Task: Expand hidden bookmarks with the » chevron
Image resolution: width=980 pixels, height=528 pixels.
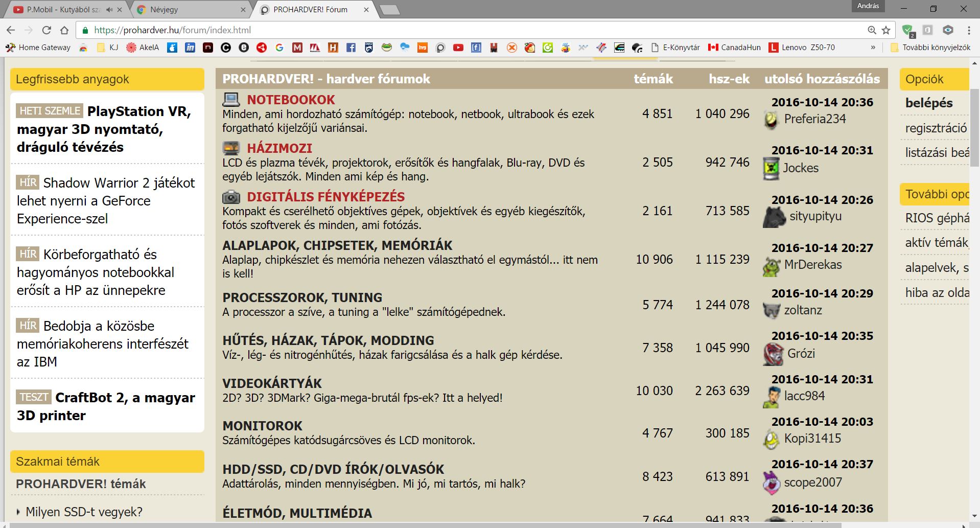Action: click(x=873, y=48)
